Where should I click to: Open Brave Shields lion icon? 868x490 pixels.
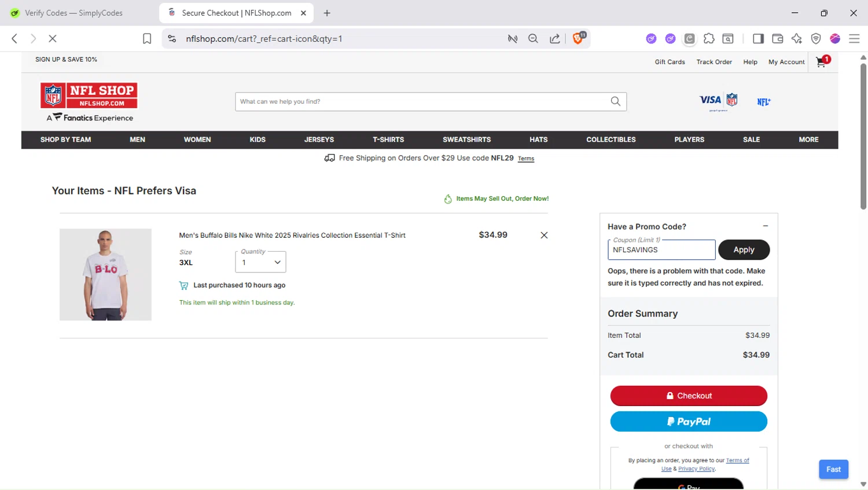tap(578, 38)
